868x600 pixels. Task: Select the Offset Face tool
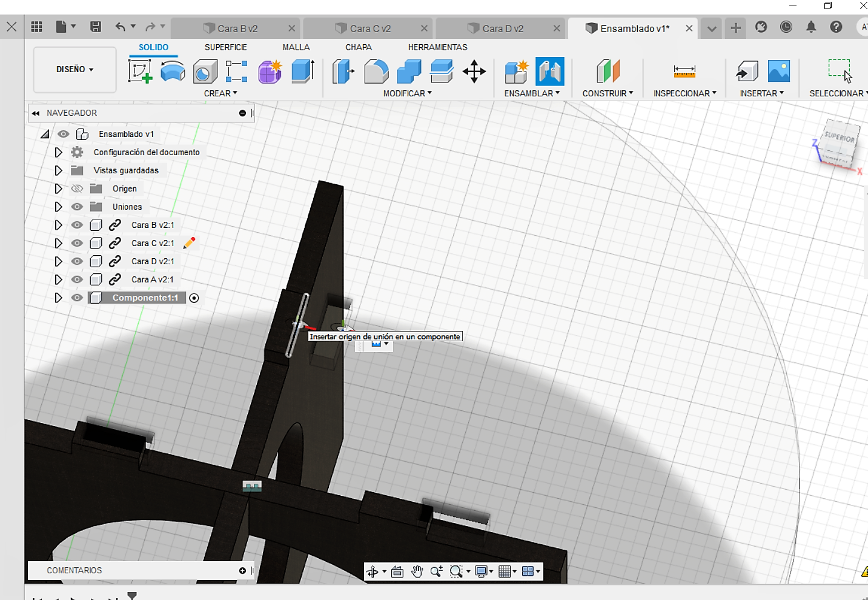click(x=442, y=72)
